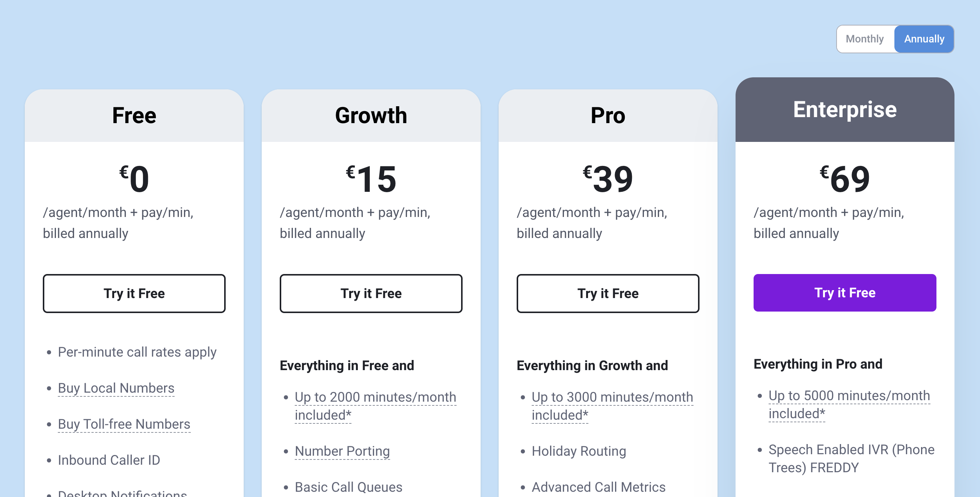This screenshot has height=497, width=980.
Task: Click the Number Porting link
Action: pyautogui.click(x=342, y=451)
